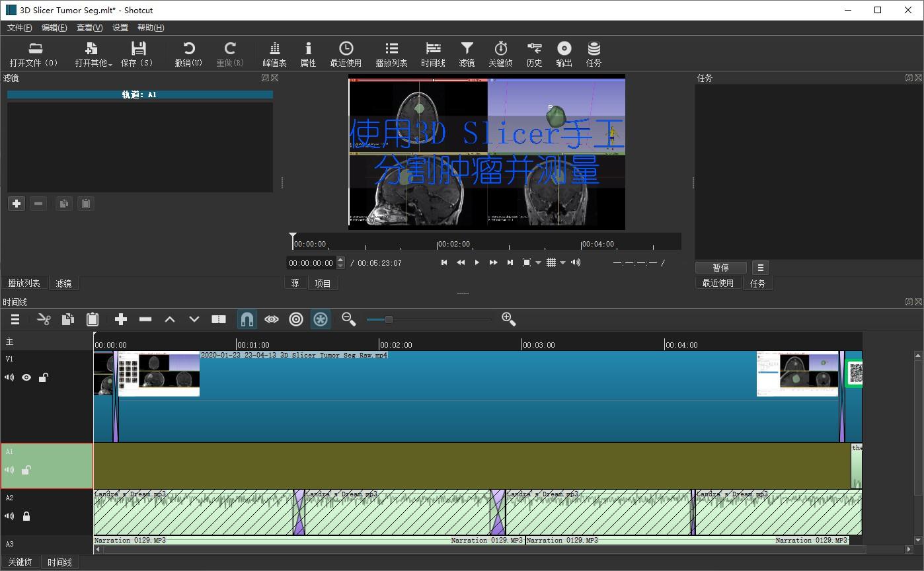Expand the 打开其他 dropdown
This screenshot has height=571, width=924.
93,54
